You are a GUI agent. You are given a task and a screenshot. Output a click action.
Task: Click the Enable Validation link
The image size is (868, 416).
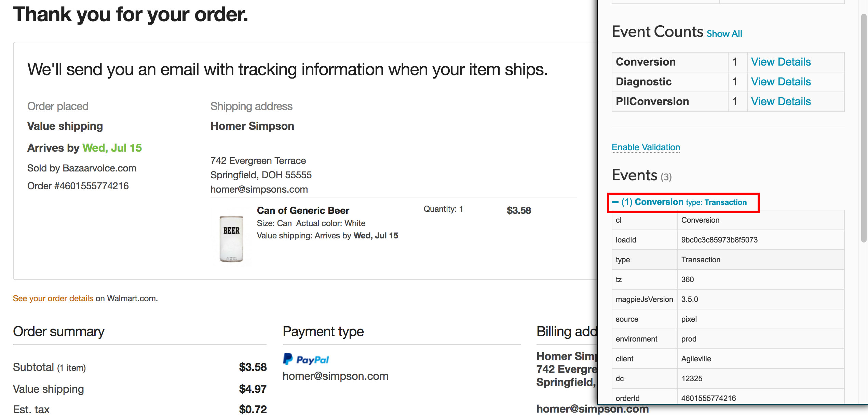(646, 147)
